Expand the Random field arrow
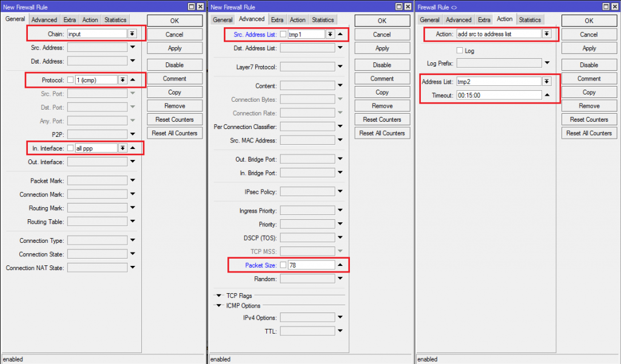The height and width of the screenshot is (364, 621). pos(340,279)
